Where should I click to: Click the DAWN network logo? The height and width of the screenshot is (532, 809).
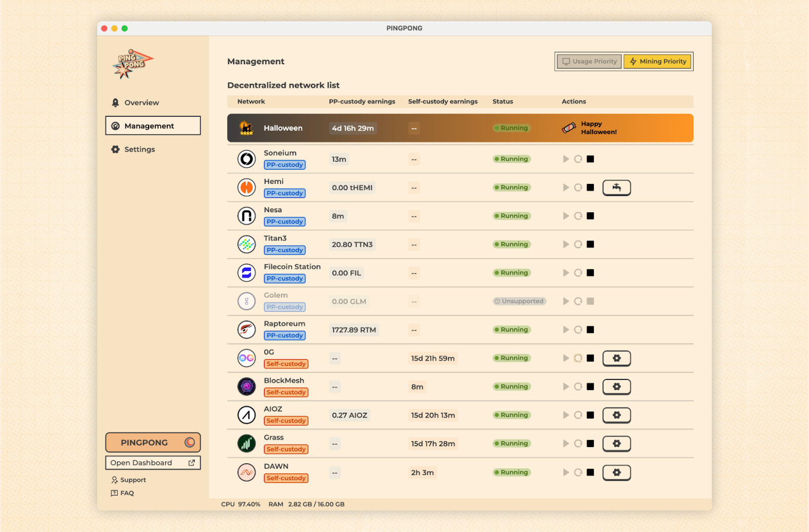click(x=247, y=472)
